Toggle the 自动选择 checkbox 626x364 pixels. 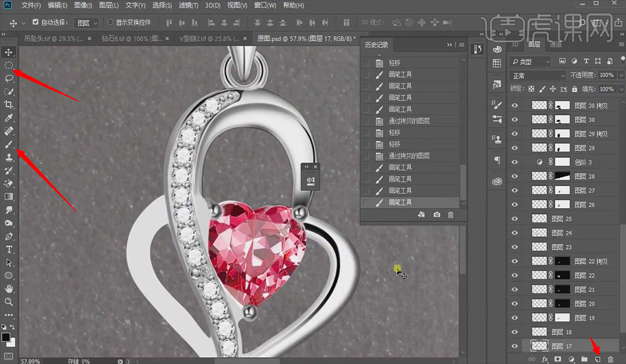tap(35, 23)
